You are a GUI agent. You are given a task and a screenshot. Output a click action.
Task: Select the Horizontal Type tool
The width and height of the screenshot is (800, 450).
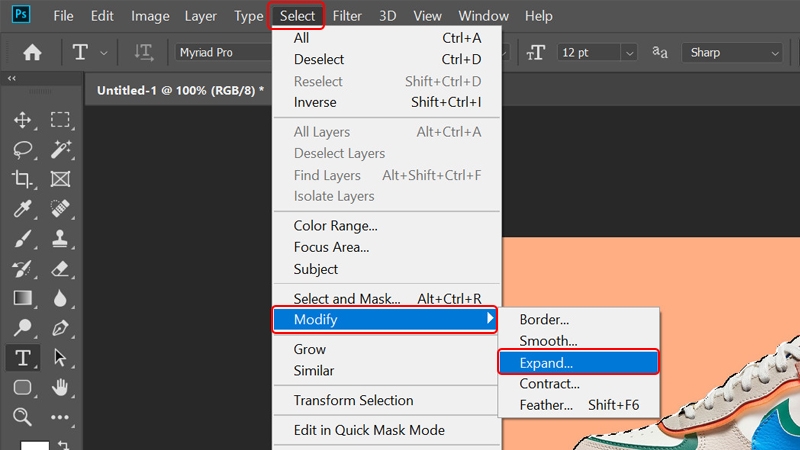click(x=22, y=358)
